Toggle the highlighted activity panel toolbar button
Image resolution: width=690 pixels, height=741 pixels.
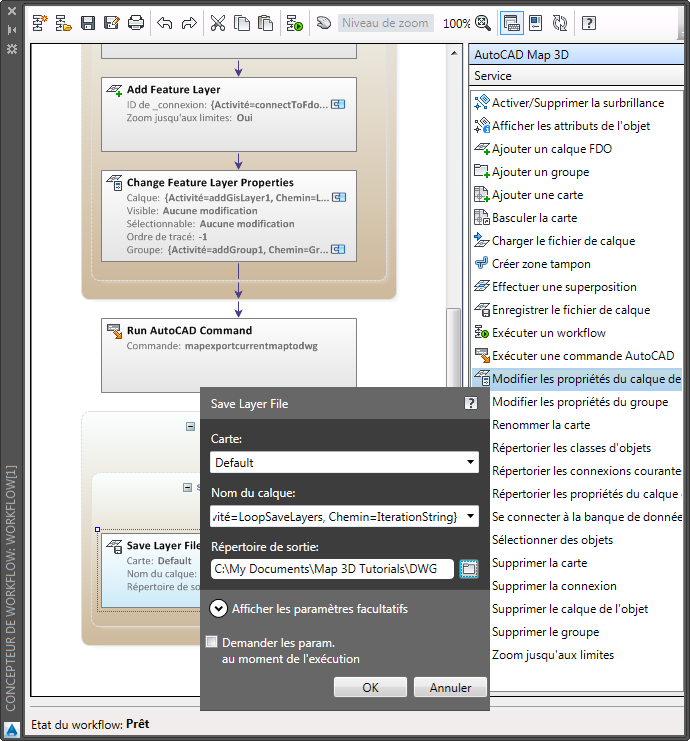[x=511, y=23]
